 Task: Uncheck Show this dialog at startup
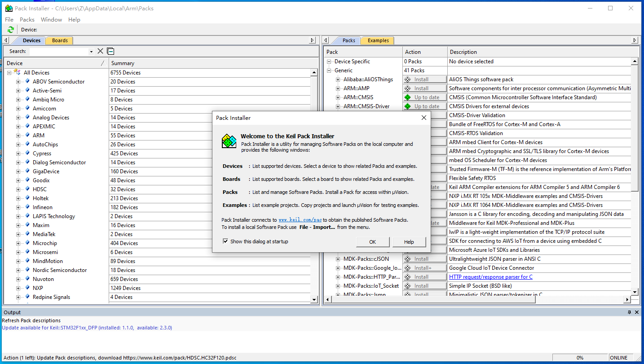point(225,241)
